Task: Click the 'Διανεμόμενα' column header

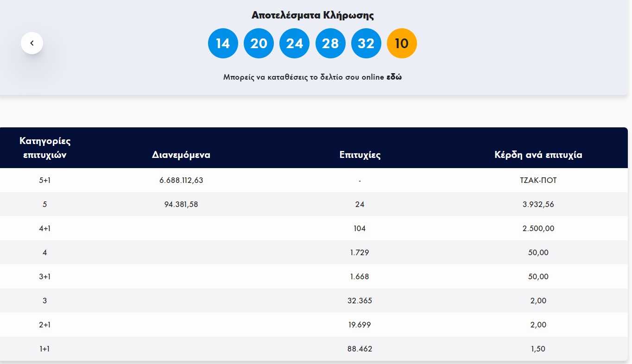Action: pyautogui.click(x=181, y=155)
